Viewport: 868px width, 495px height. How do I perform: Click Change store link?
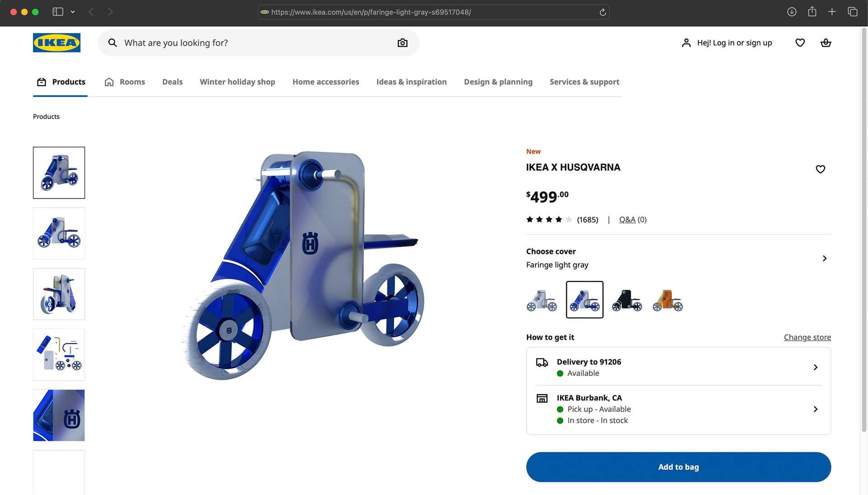click(x=807, y=337)
